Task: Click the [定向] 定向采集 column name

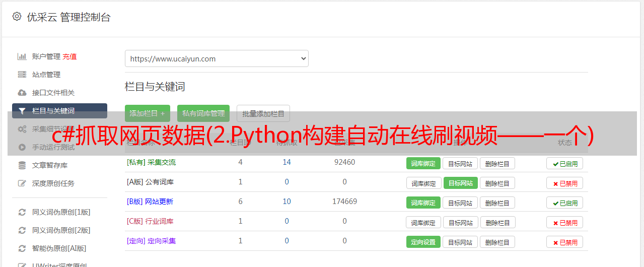Action: click(151, 241)
